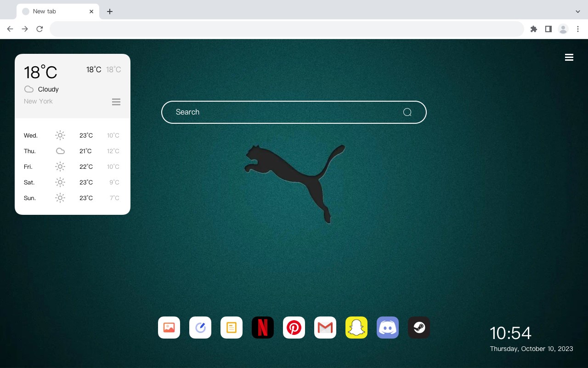
Task: Click the Cloudy condition text
Action: click(x=48, y=89)
